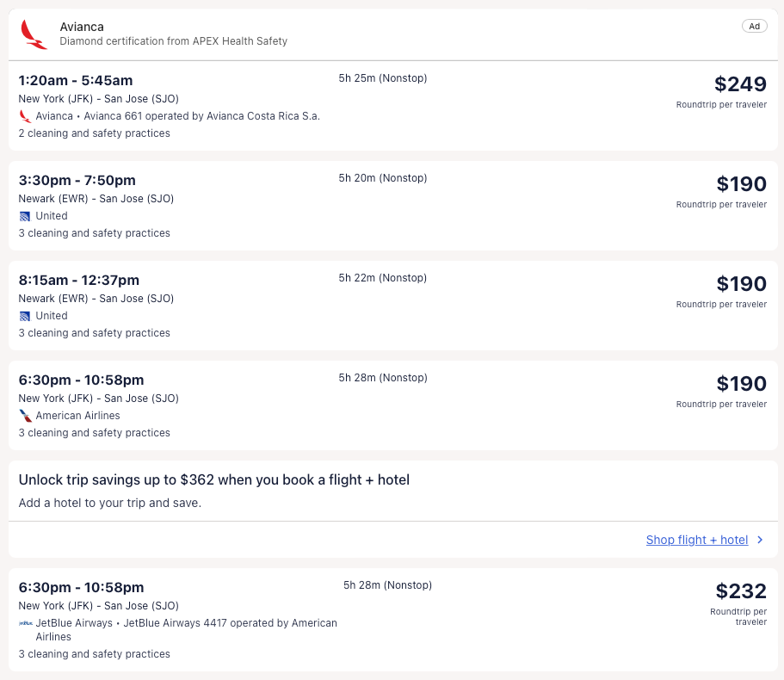
Task: Click the $249 roundtrip price
Action: coord(739,84)
